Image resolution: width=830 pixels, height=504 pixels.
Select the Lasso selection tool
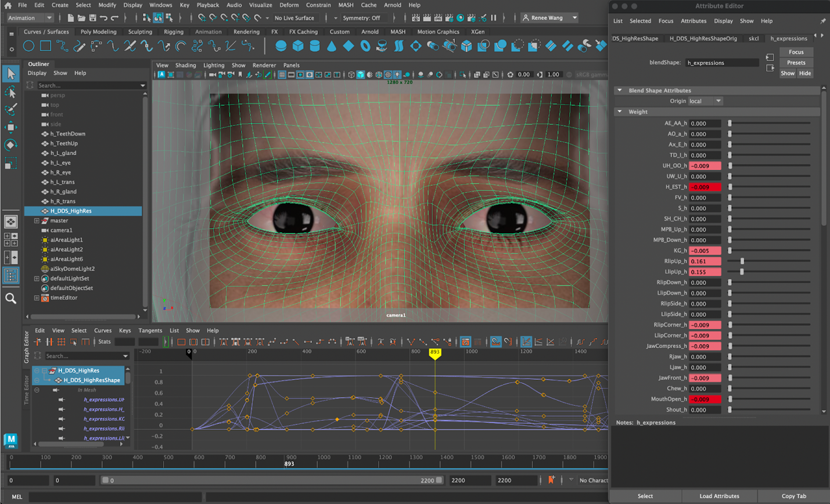tap(10, 92)
